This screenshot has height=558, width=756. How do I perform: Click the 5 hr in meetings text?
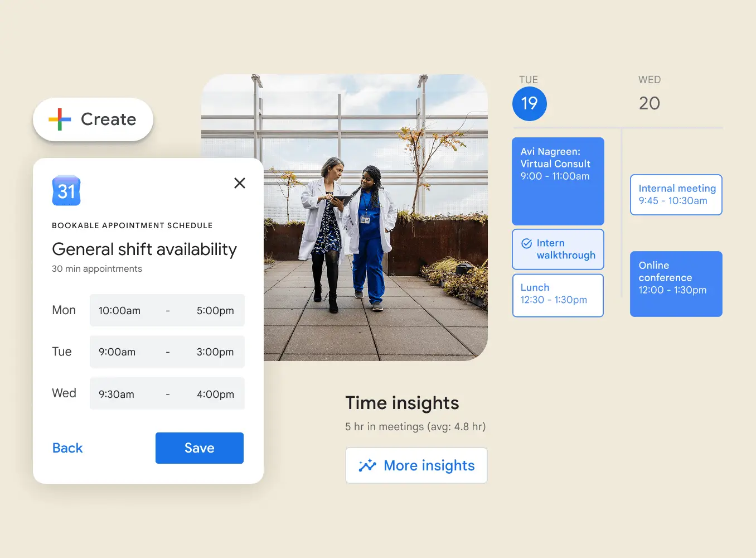pos(415,426)
